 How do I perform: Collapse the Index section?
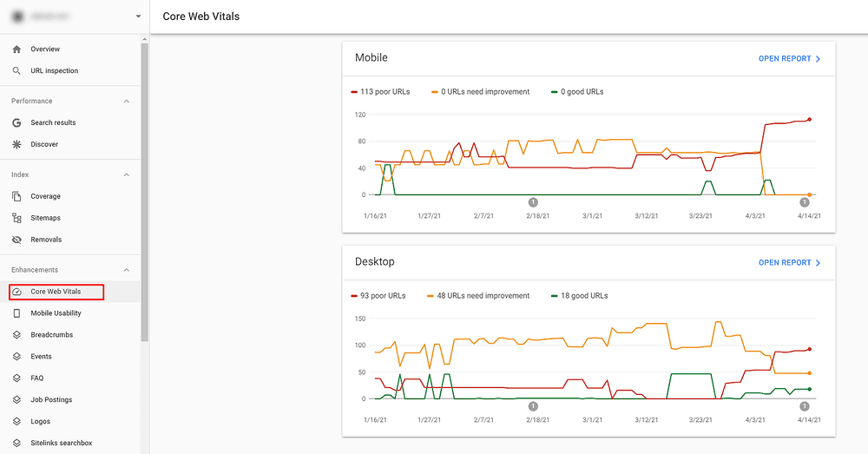click(126, 175)
